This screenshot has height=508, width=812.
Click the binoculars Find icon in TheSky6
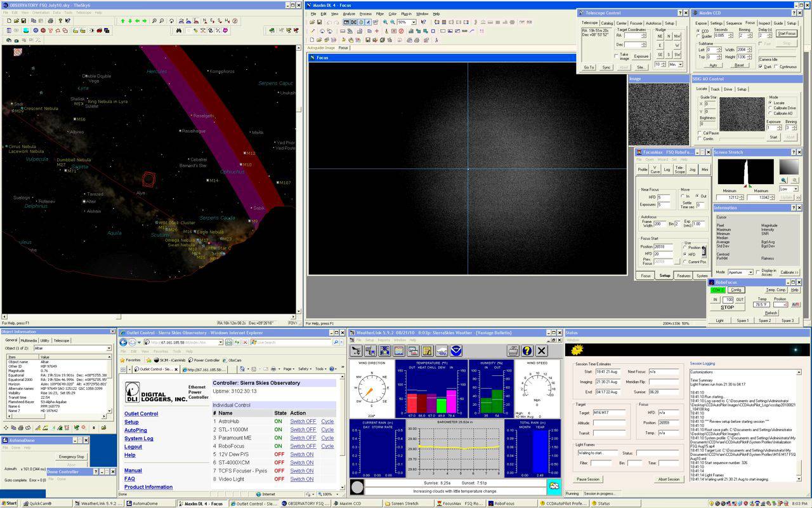[x=179, y=30]
